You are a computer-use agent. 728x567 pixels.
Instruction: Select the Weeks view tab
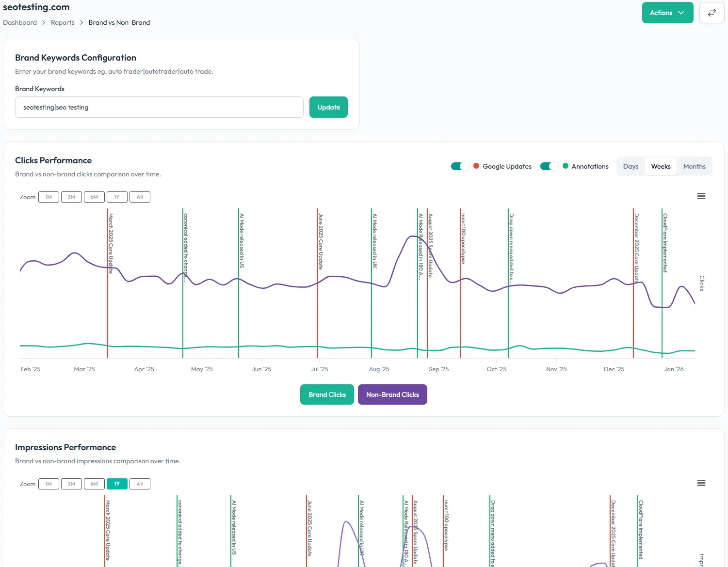661,166
